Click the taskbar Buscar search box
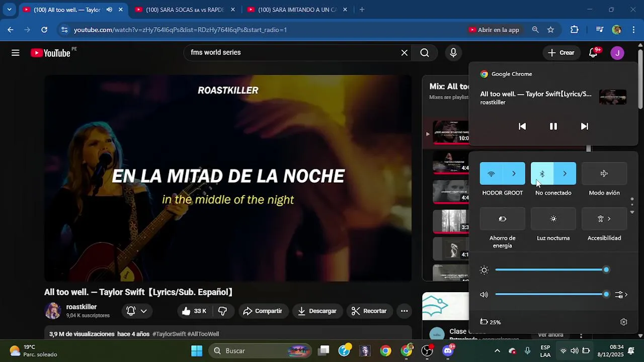The height and width of the screenshot is (362, 644). 260,351
